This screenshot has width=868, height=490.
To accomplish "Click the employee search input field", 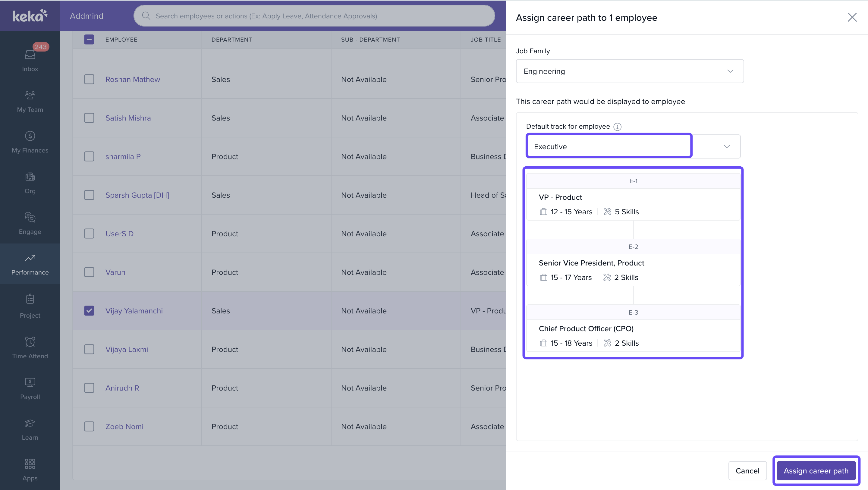I will click(314, 16).
